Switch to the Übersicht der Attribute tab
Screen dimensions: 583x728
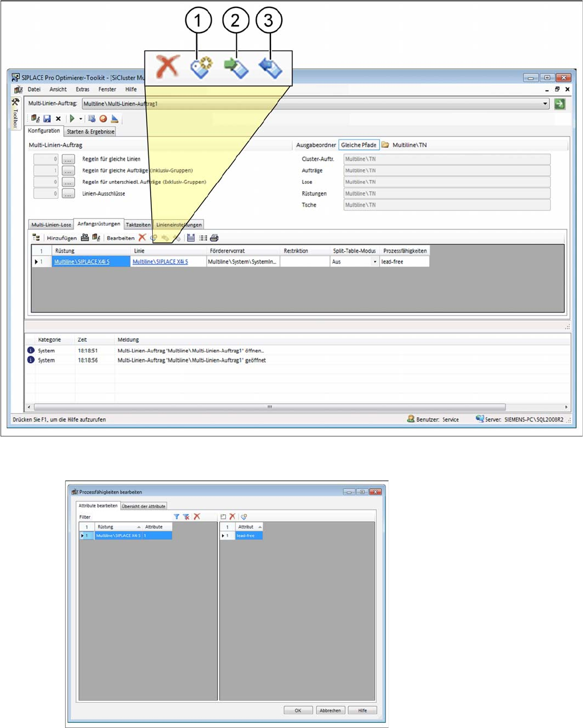(144, 506)
